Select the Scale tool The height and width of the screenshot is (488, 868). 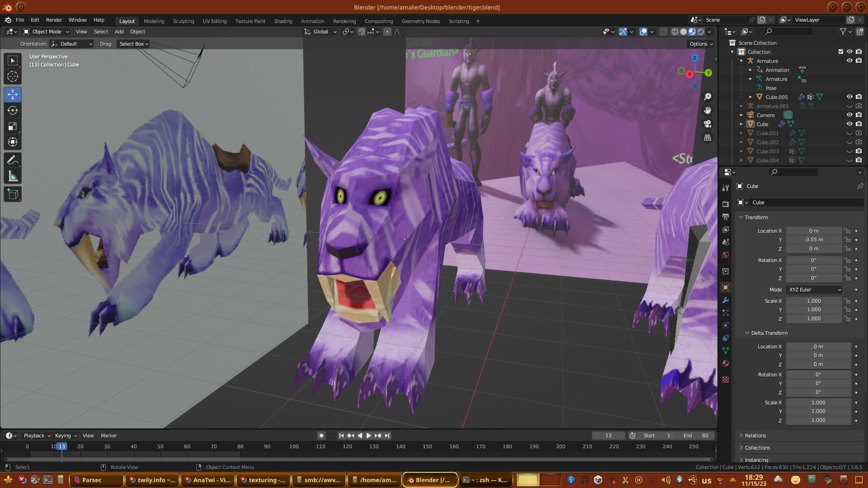click(x=13, y=127)
